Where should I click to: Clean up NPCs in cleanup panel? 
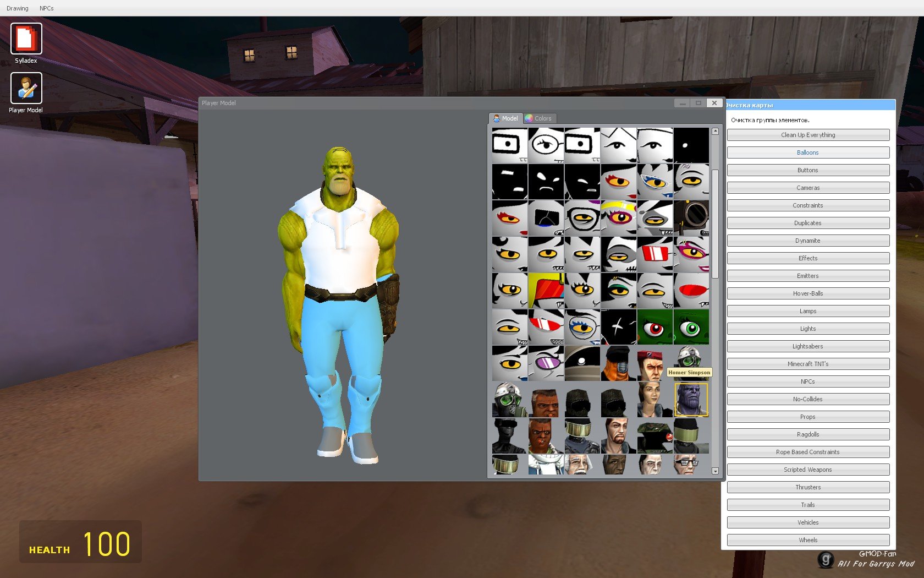pyautogui.click(x=808, y=381)
